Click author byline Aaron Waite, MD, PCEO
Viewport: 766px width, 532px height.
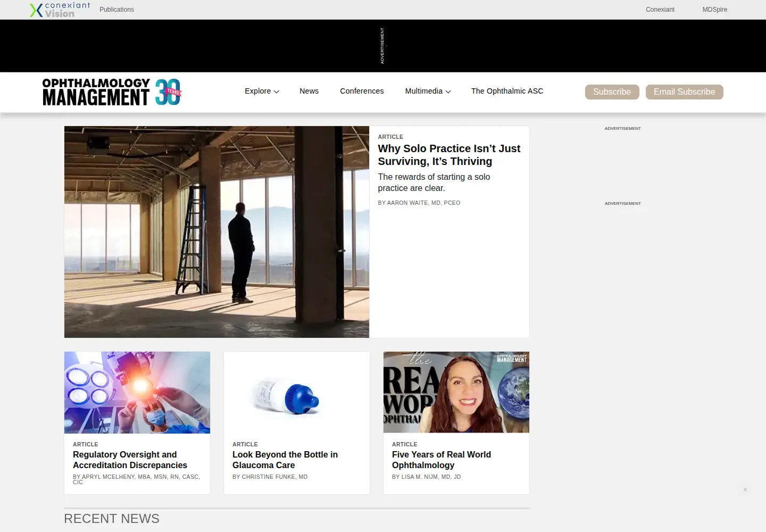419,203
